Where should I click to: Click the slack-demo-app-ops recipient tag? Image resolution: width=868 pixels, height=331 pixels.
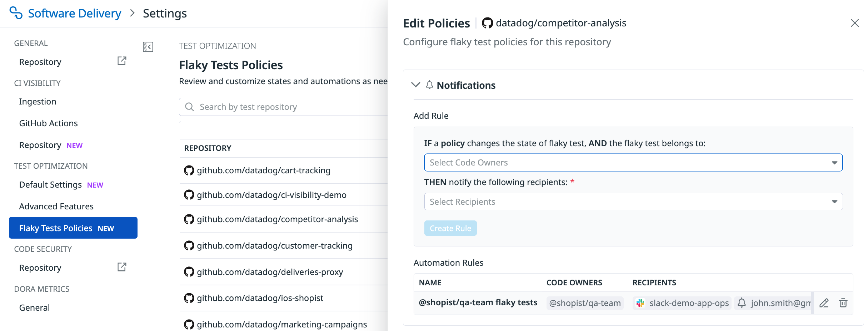(682, 303)
